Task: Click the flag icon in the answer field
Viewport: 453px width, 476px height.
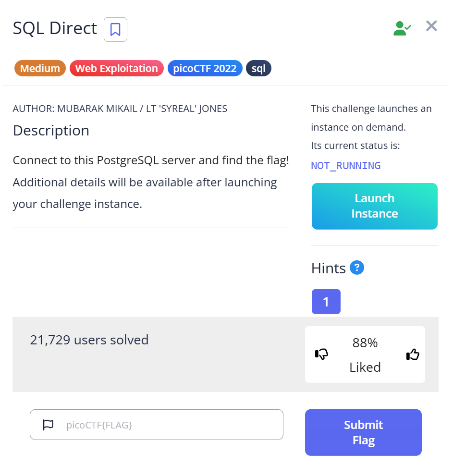Action: click(x=48, y=425)
